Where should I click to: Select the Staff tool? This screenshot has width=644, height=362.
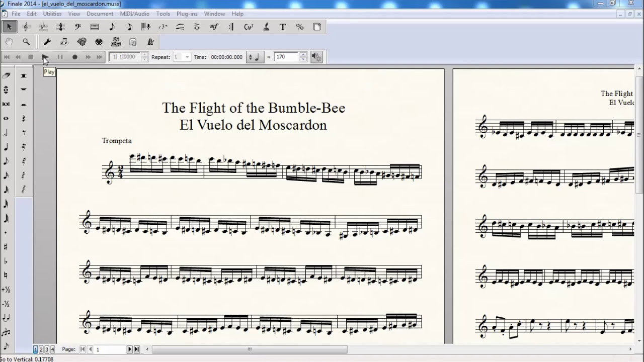pos(26,27)
